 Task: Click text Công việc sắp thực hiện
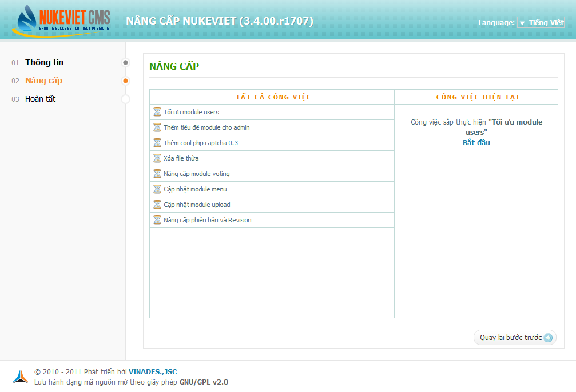[448, 122]
